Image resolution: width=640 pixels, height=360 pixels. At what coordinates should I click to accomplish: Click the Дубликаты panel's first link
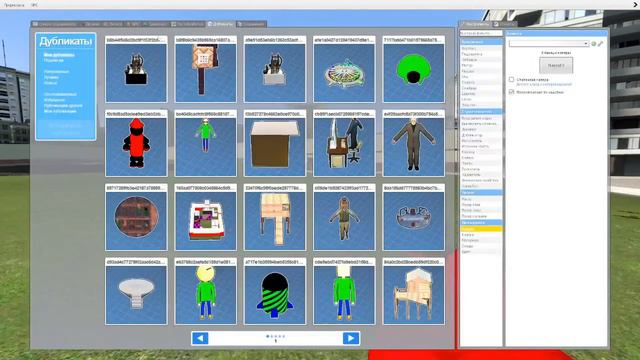(x=59, y=55)
